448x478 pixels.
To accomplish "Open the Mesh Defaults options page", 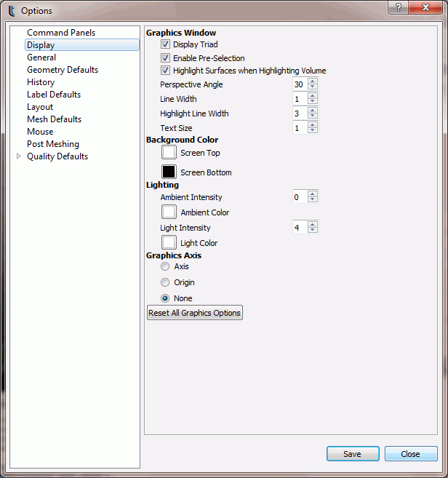I will pyautogui.click(x=54, y=119).
